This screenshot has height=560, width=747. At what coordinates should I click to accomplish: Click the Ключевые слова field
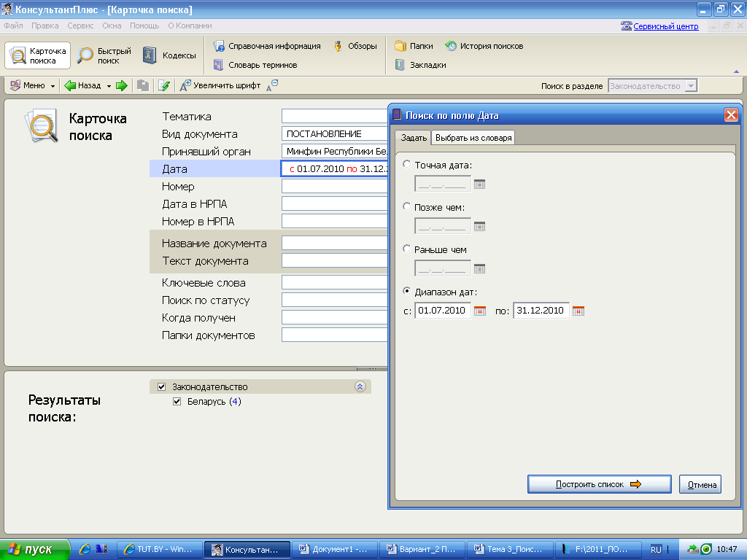[x=335, y=282]
